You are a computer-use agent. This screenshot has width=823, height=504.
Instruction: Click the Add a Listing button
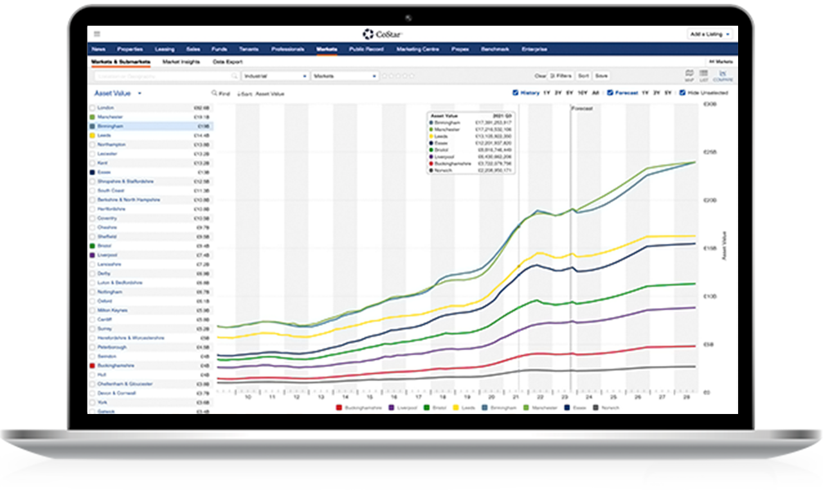[707, 33]
